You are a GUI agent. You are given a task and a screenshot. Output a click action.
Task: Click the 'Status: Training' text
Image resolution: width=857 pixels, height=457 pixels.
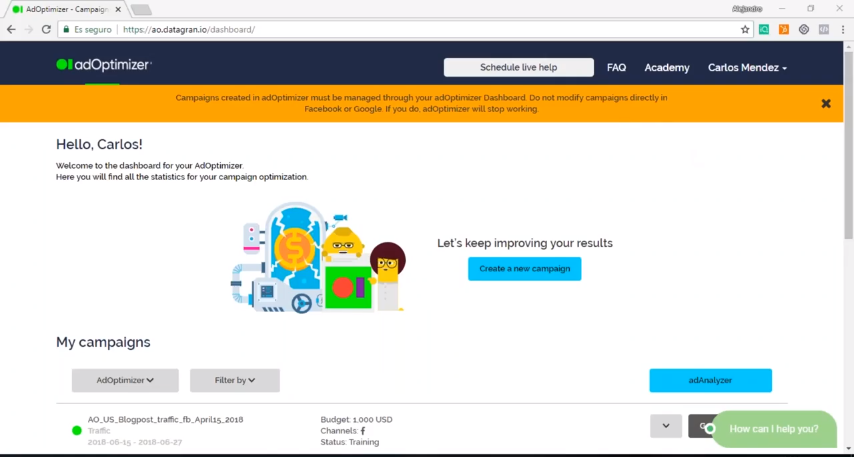click(x=350, y=442)
